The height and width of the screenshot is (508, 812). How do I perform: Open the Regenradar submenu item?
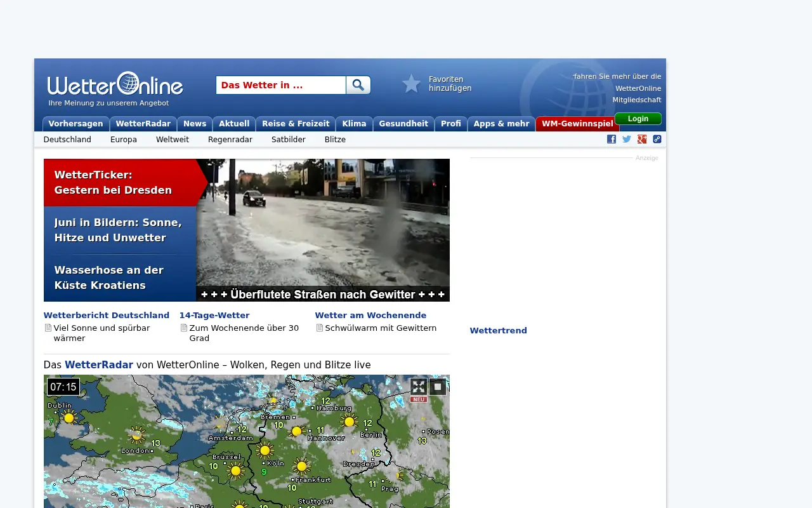pos(230,140)
